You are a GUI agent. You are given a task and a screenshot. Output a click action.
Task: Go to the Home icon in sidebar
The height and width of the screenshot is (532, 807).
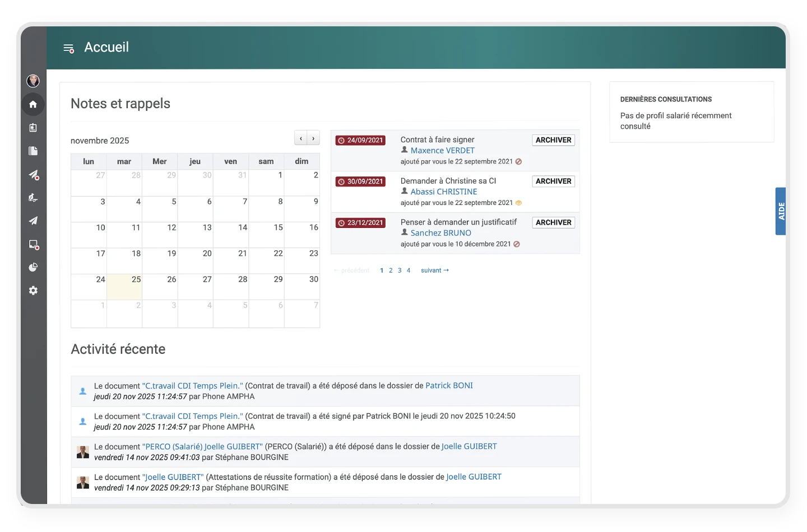click(x=33, y=104)
